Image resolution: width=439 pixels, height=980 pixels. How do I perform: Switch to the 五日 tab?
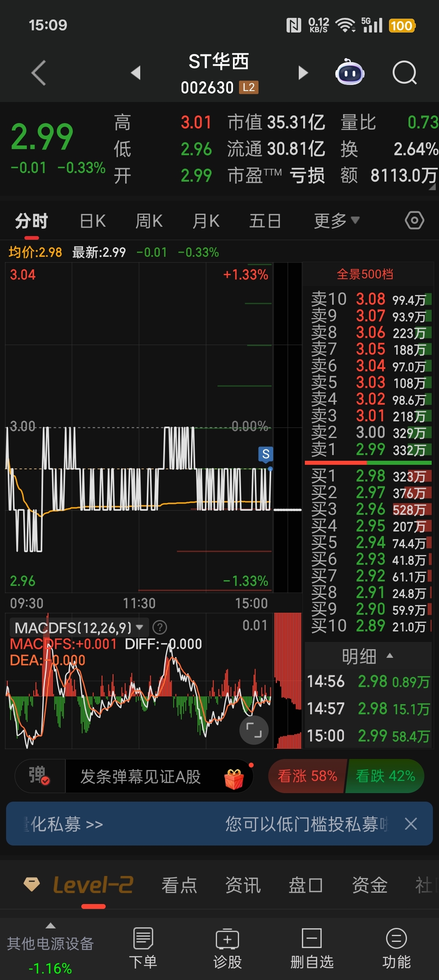pos(265,221)
